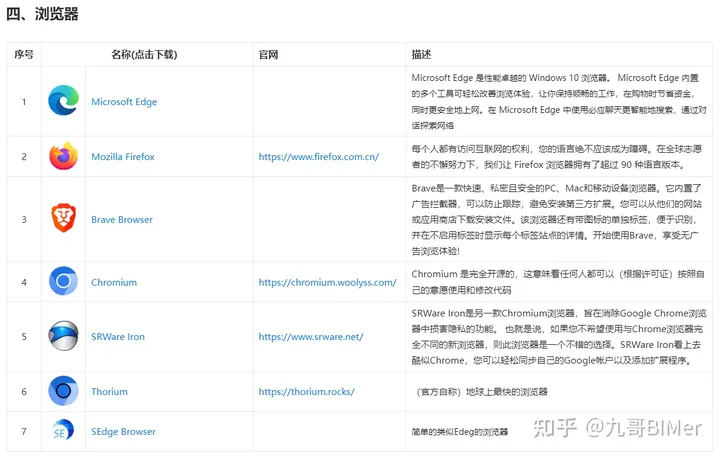The width and height of the screenshot is (720, 456).
Task: Click row number 3 cell
Action: (24, 220)
